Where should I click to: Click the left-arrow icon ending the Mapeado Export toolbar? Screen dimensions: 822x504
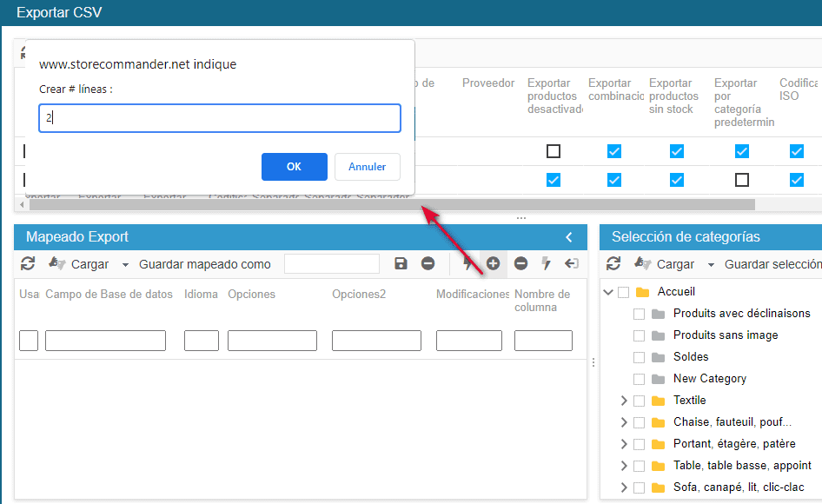click(572, 263)
